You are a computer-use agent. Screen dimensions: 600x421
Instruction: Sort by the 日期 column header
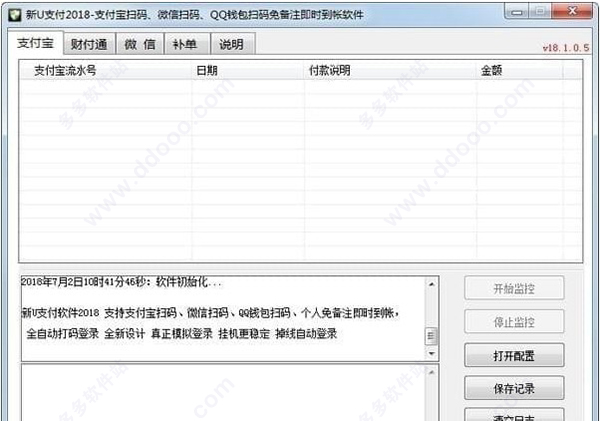pos(248,70)
